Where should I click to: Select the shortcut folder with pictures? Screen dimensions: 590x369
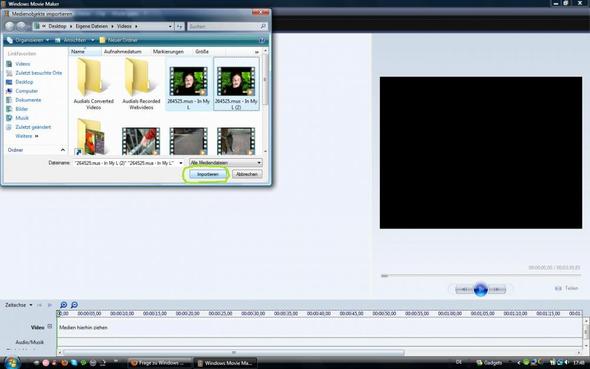(x=91, y=138)
